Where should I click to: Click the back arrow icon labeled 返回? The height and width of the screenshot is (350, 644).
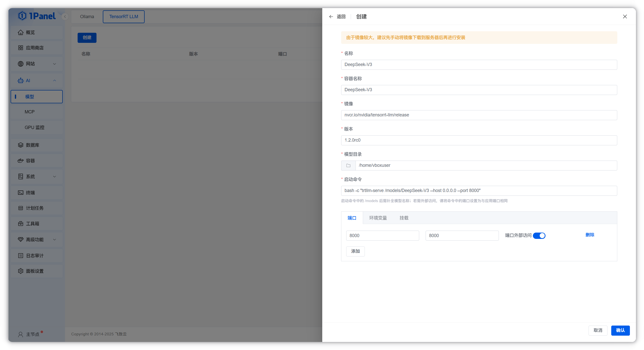coord(331,17)
